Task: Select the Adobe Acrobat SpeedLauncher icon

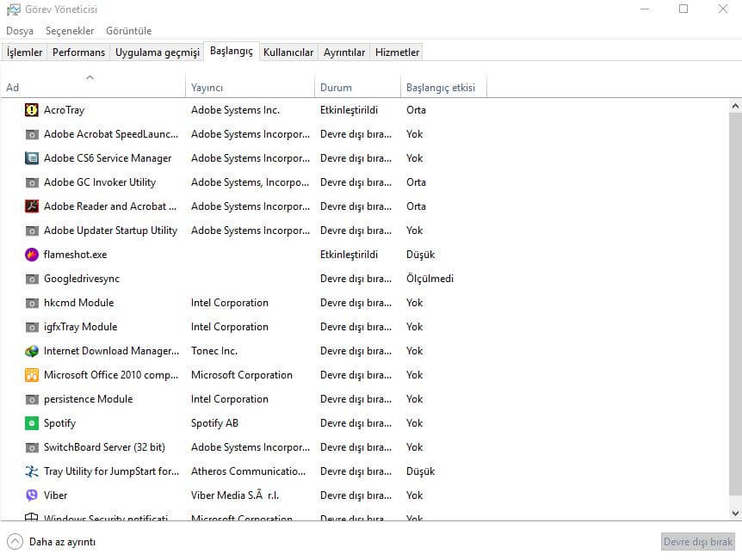Action: (31, 134)
